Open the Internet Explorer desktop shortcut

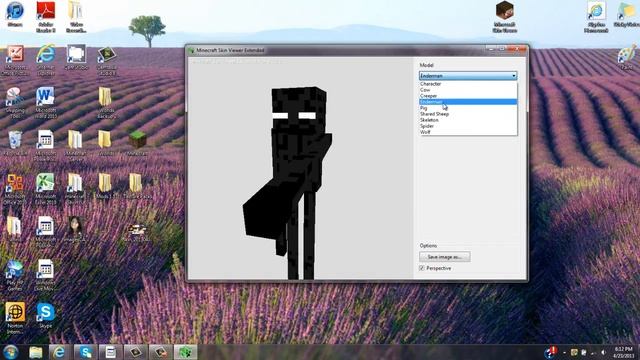click(46, 60)
